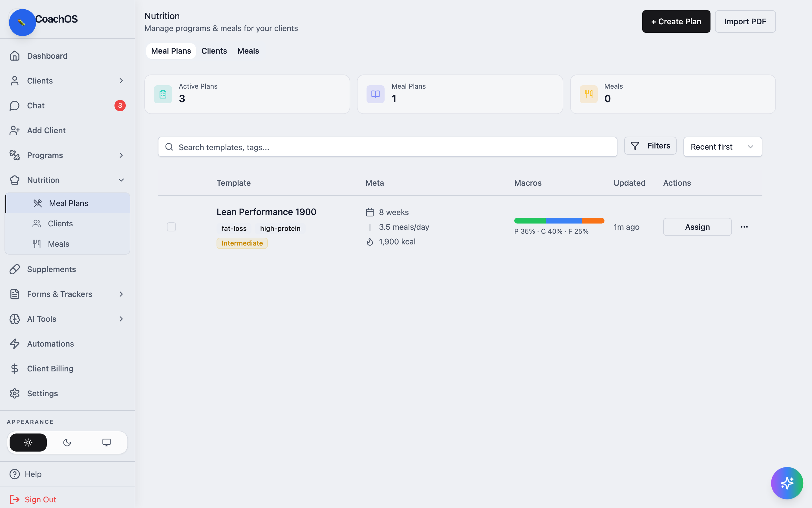Collapse the Nutrition sidebar section chevron

coord(121,180)
